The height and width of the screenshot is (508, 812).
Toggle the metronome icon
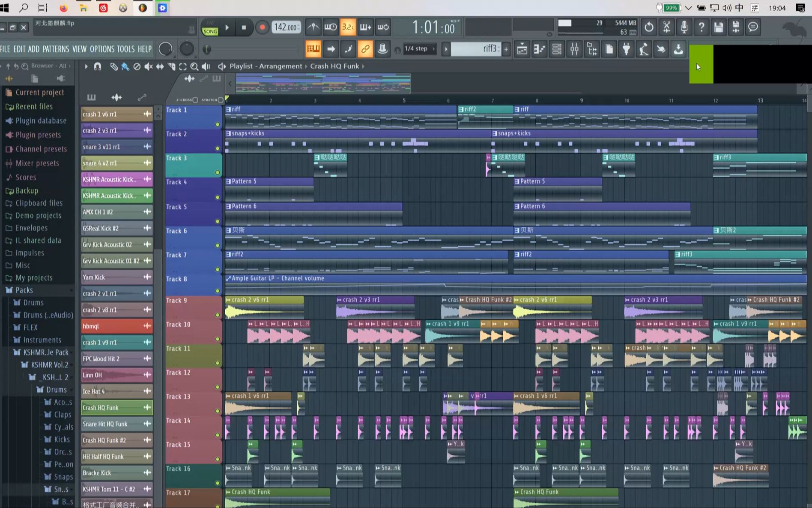point(313,27)
